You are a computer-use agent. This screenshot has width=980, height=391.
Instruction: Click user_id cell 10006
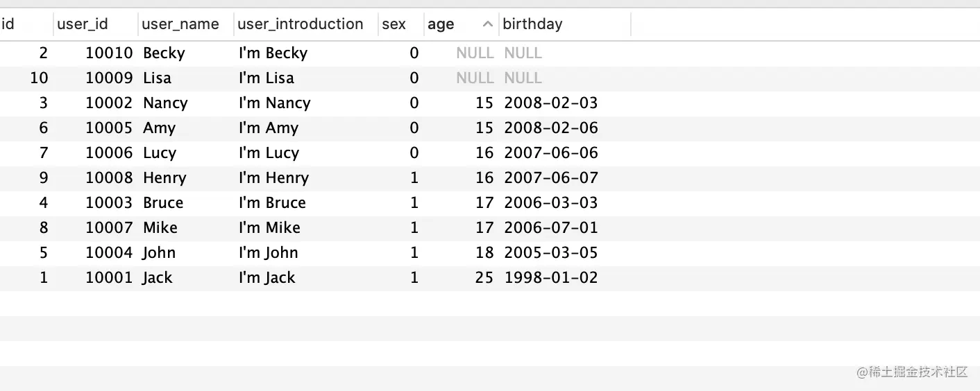coord(109,153)
